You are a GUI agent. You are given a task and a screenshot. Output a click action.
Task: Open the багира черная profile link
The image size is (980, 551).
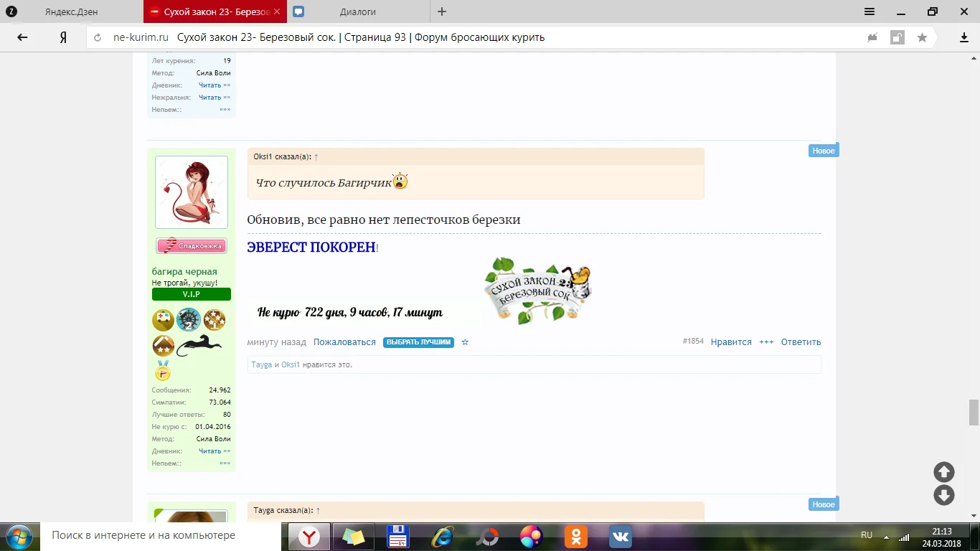[x=184, y=272]
